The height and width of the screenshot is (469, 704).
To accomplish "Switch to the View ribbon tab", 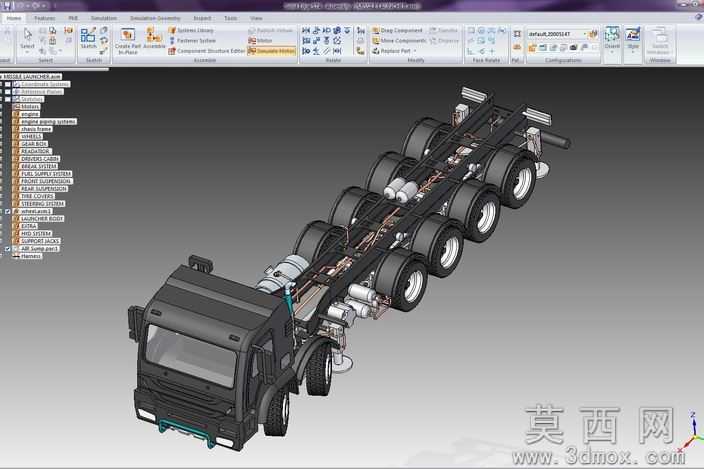I will coord(256,18).
